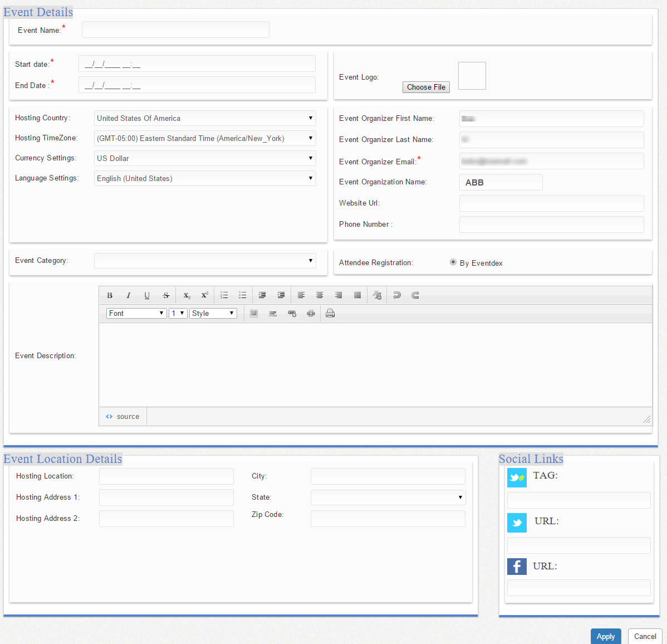
Task: Redo last editor action
Action: tap(415, 295)
